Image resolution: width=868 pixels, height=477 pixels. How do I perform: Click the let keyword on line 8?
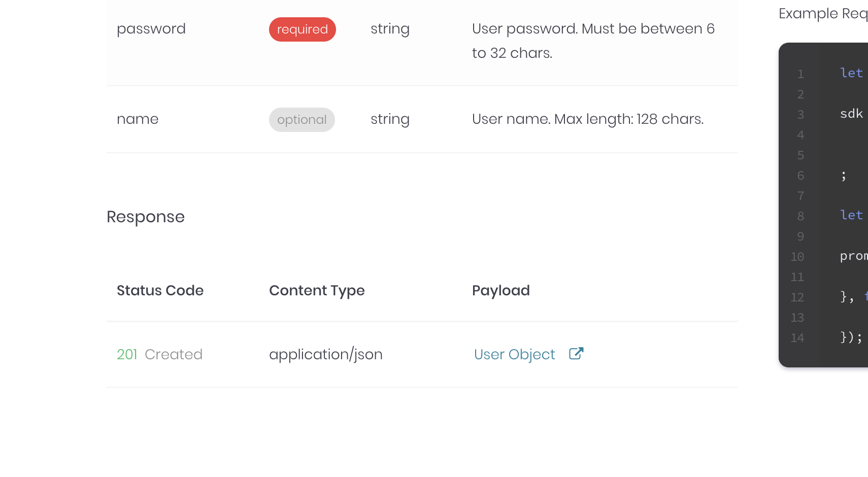(851, 215)
